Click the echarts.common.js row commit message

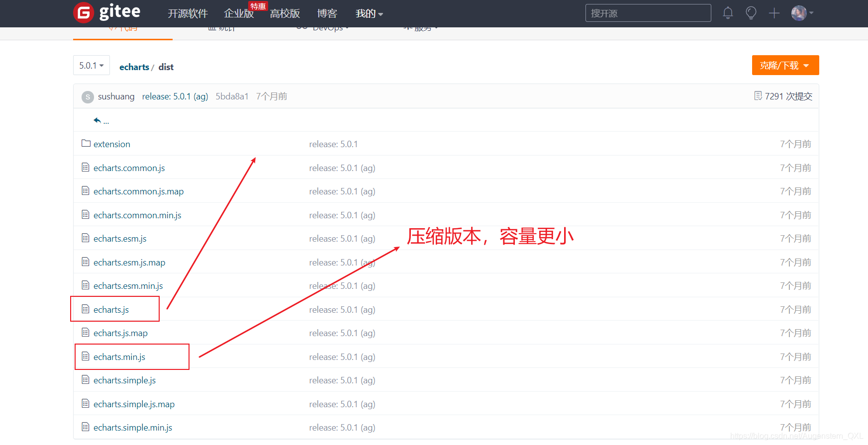coord(342,168)
